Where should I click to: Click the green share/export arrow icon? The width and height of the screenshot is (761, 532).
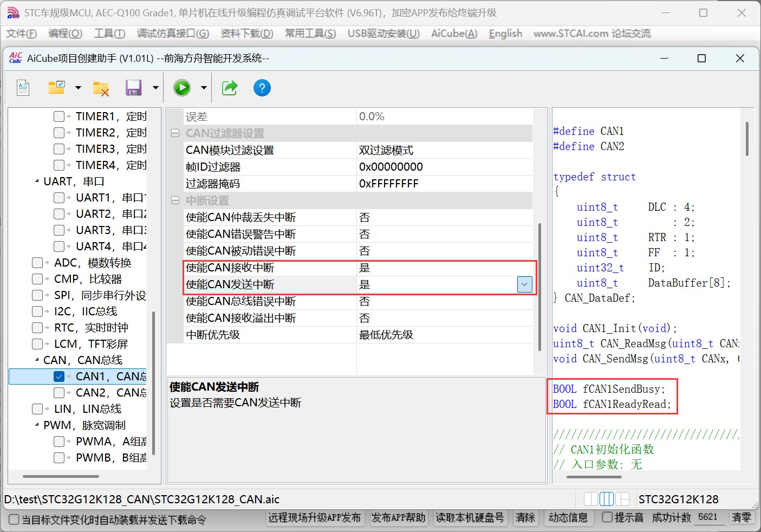[x=230, y=88]
